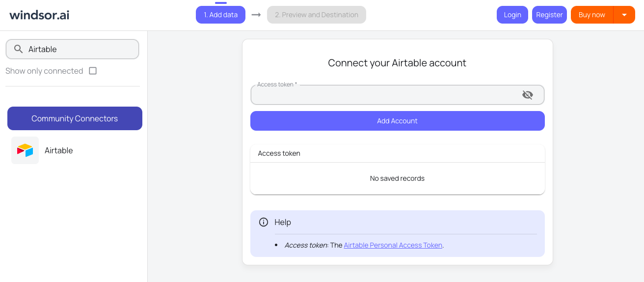Open Airtable Personal Access Token link
This screenshot has height=282, width=644.
393,245
